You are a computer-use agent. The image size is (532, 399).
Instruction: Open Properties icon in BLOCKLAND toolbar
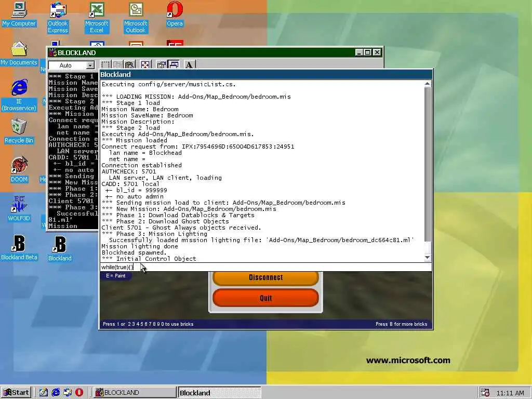click(x=161, y=65)
